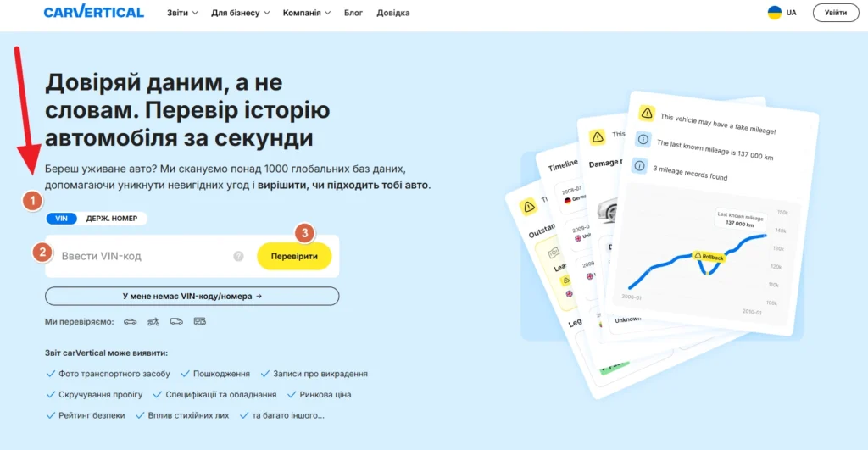The height and width of the screenshot is (450, 868).
Task: Click the Увійти login button
Action: tap(835, 12)
